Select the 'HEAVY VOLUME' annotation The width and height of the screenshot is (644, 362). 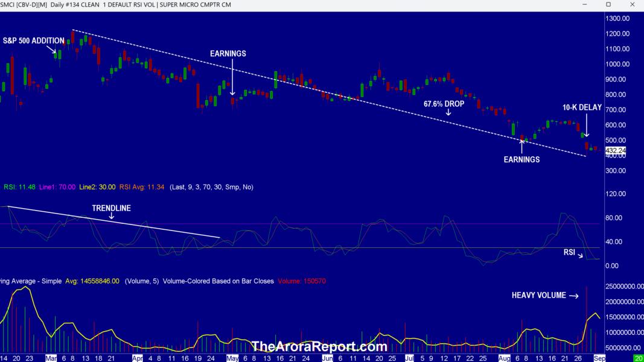click(x=539, y=296)
